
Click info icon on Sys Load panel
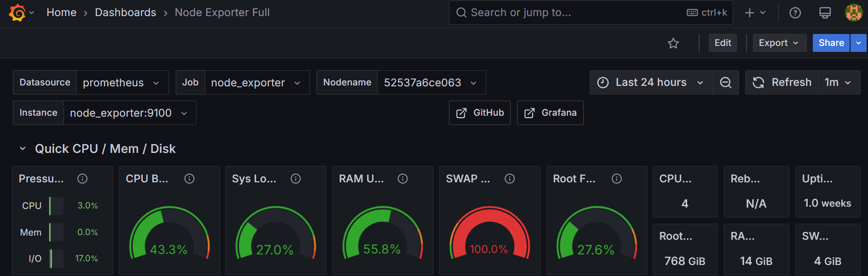(296, 179)
